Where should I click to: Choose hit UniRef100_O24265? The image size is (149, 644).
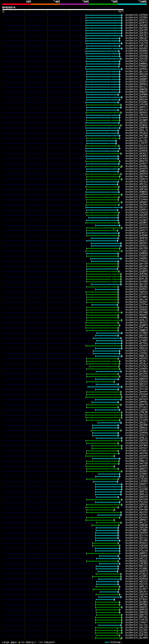(136, 58)
